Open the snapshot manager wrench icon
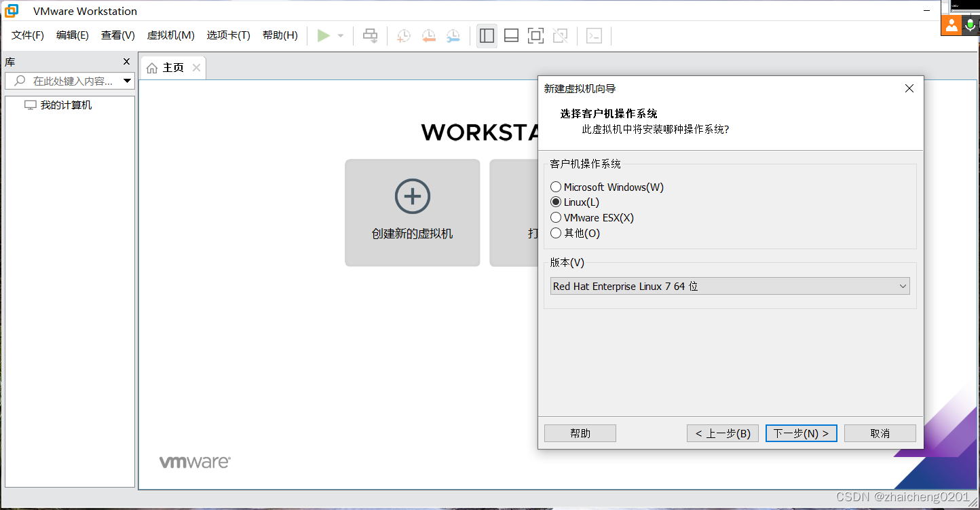 tap(453, 36)
